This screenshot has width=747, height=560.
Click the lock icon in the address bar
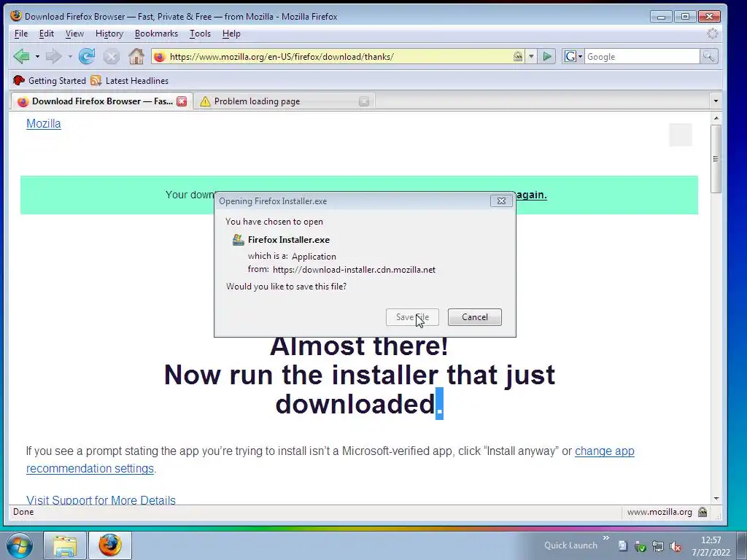(x=518, y=57)
